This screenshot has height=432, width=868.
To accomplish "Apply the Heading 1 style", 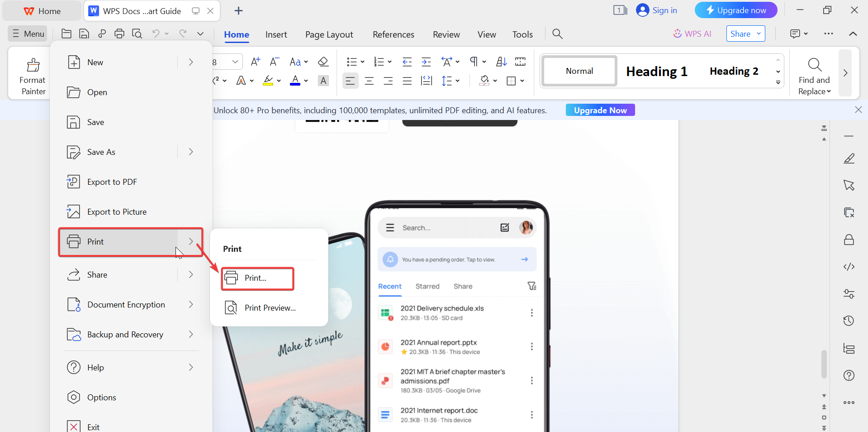I will (657, 71).
